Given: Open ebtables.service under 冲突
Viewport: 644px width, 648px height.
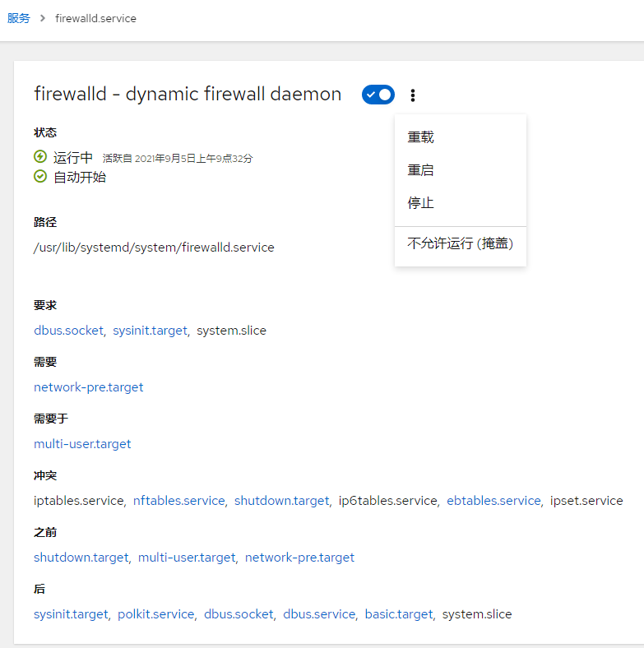Looking at the screenshot, I should (x=494, y=501).
